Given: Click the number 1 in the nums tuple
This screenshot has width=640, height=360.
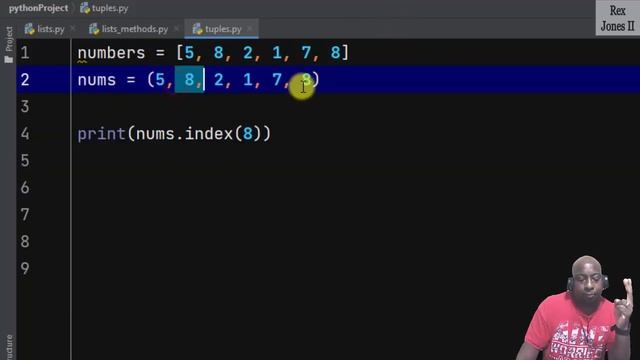Looking at the screenshot, I should [248, 80].
